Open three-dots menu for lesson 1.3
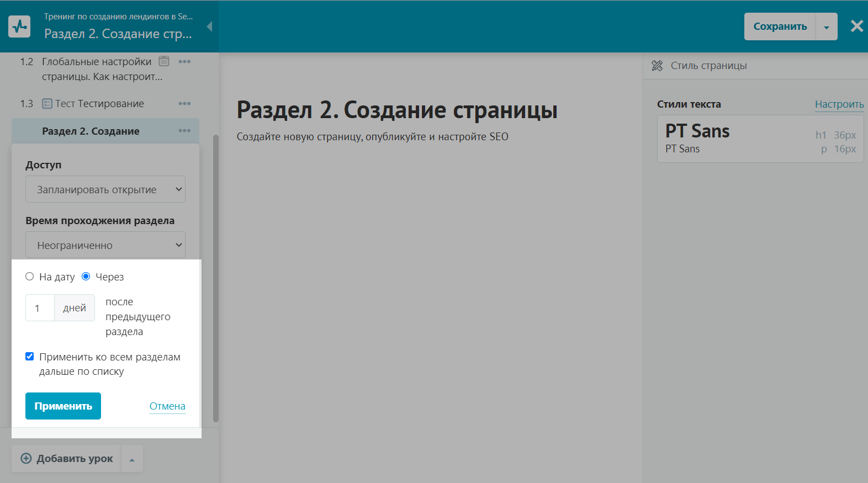This screenshot has width=868, height=483. 184,104
